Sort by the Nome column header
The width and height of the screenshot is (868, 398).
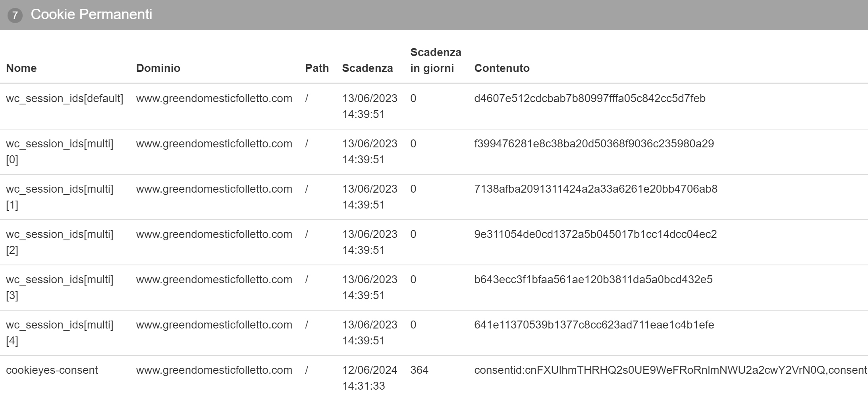coord(21,68)
